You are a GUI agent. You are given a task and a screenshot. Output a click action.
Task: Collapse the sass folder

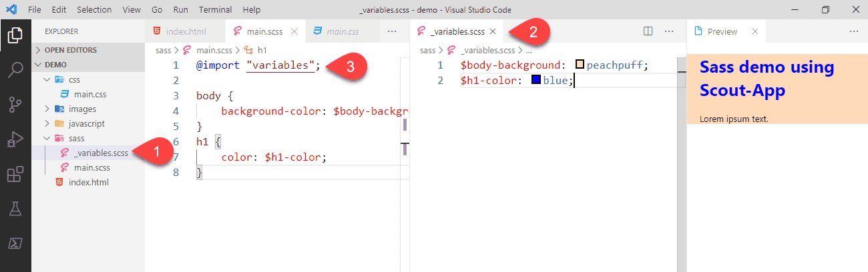click(x=88, y=138)
